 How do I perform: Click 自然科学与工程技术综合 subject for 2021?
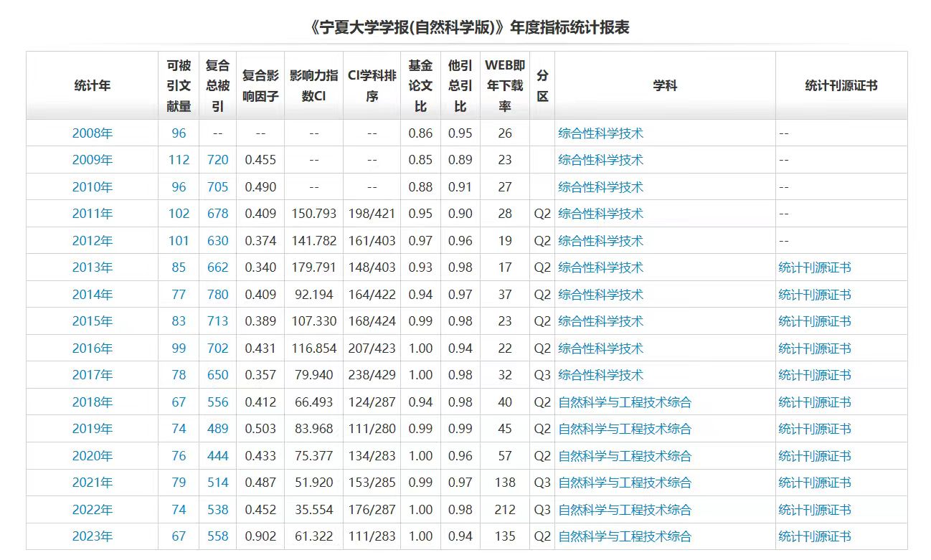625,483
